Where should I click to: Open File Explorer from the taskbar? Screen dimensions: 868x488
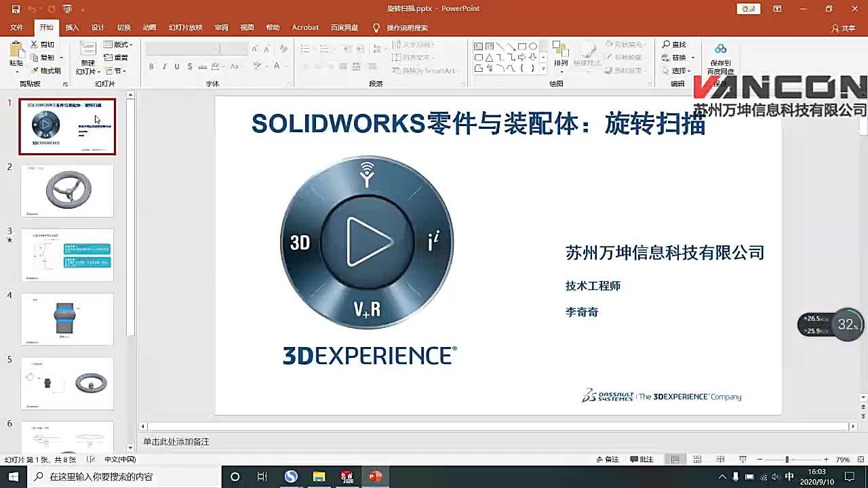pyautogui.click(x=319, y=476)
